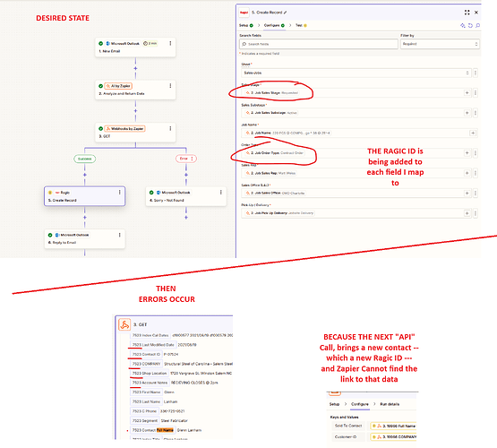Click the '7523 COMPANY' row in GET data

click(x=181, y=364)
